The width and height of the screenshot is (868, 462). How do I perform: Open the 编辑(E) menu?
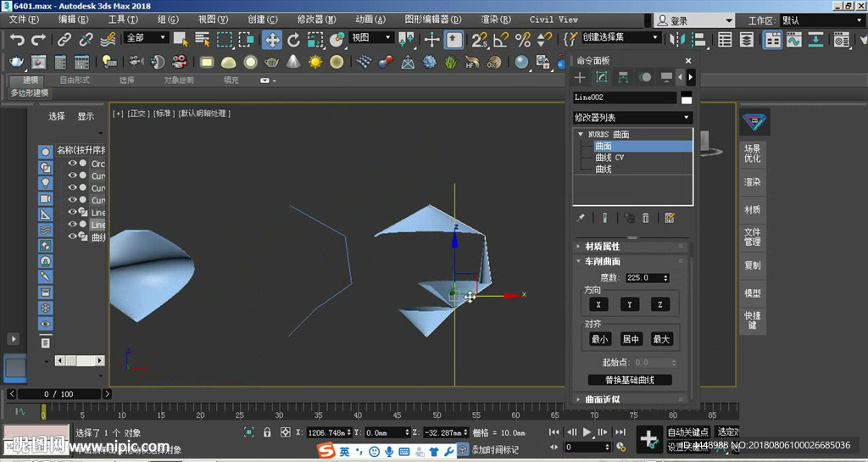[73, 19]
